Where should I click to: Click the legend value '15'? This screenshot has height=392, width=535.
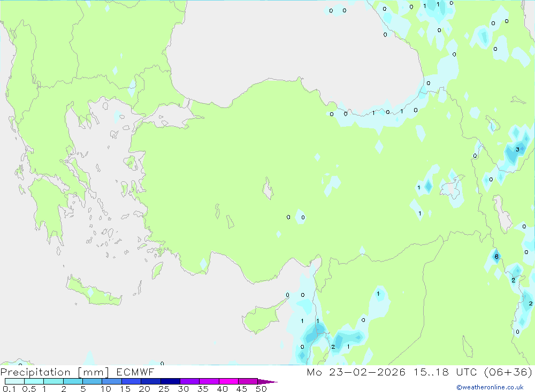(125, 389)
